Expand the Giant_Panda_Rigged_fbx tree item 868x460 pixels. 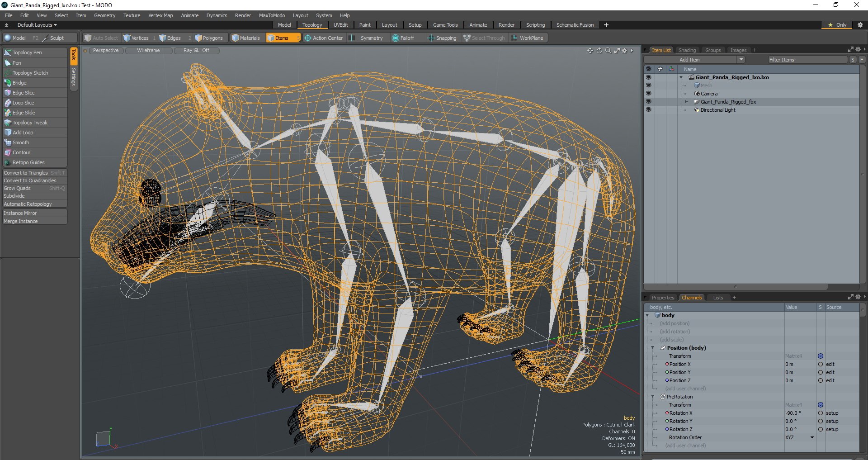(x=686, y=102)
